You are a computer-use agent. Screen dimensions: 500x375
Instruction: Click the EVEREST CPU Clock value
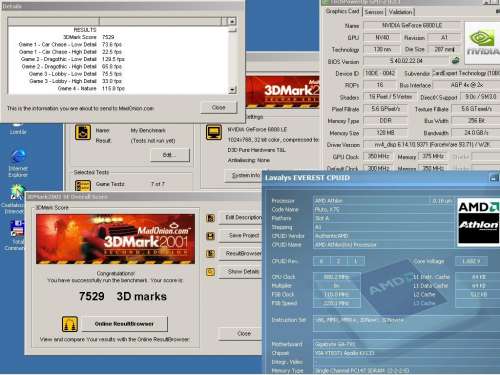point(336,277)
